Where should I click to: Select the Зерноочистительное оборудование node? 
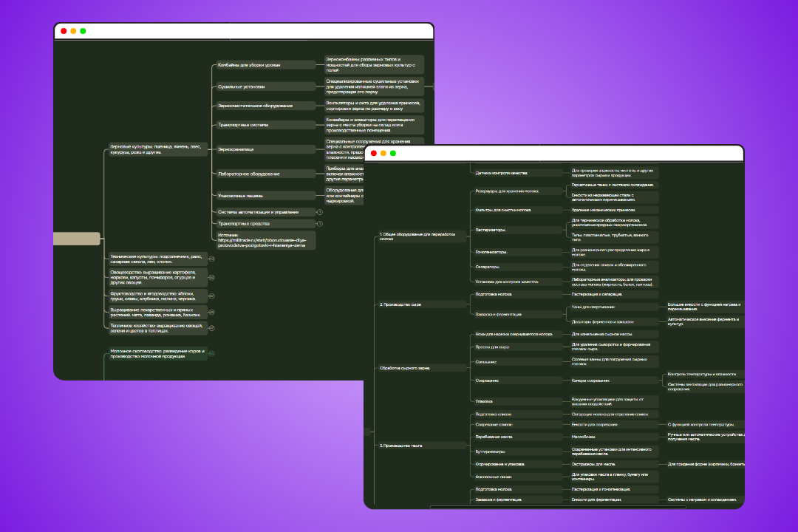(266, 106)
